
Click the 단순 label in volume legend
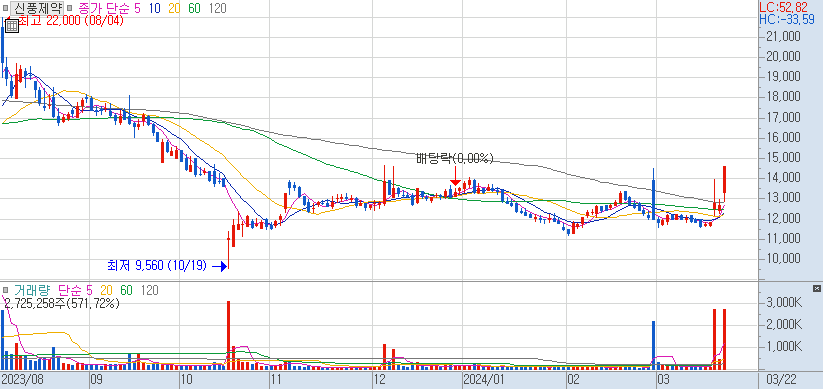click(x=69, y=290)
